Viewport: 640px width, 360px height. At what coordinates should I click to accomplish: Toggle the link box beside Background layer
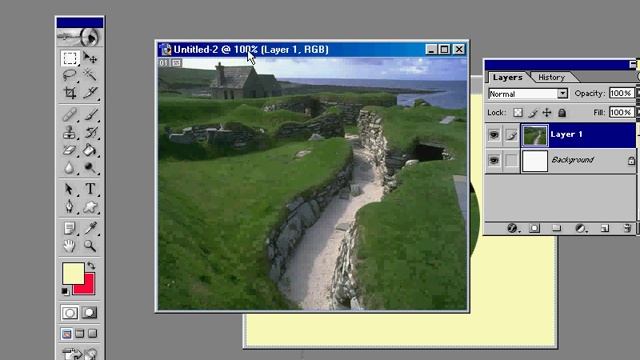(x=511, y=160)
